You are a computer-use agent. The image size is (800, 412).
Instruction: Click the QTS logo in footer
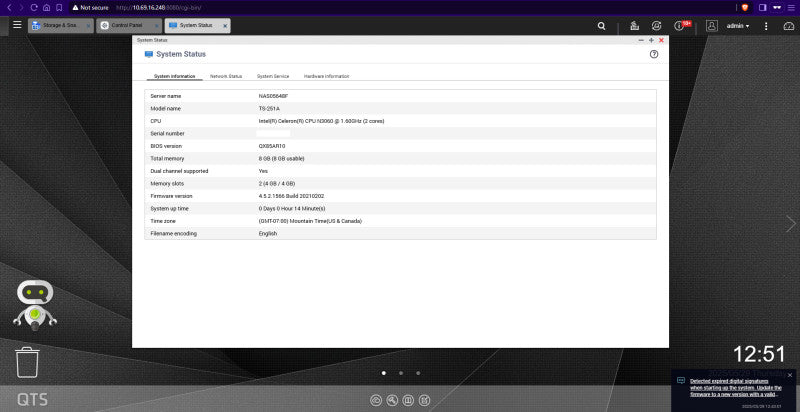pyautogui.click(x=33, y=399)
